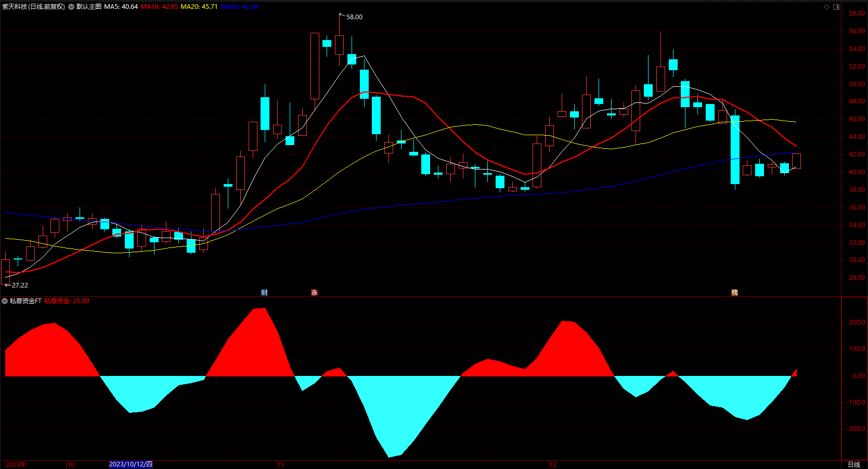The image size is (868, 469).
Task: Click the 财 marker icon under the chart
Action: tap(264, 293)
